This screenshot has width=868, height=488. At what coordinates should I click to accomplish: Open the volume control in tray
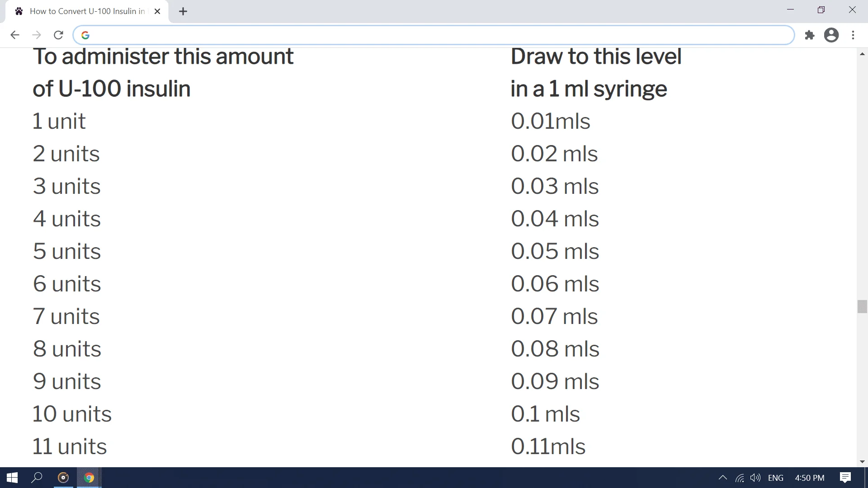click(755, 478)
